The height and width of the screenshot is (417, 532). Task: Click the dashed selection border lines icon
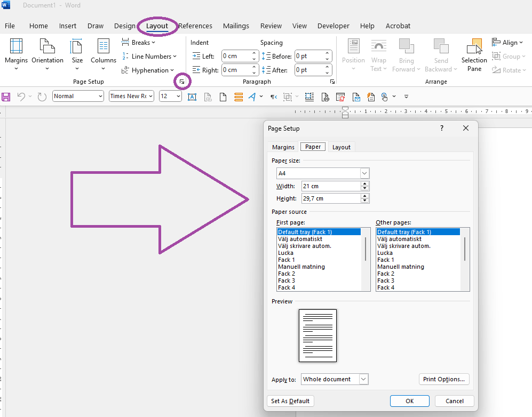click(x=309, y=97)
